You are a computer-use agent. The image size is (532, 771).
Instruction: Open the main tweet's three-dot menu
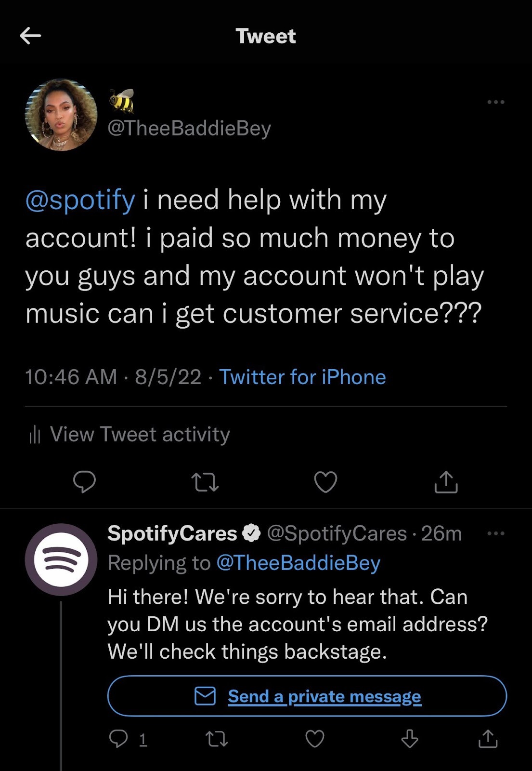coord(496,102)
